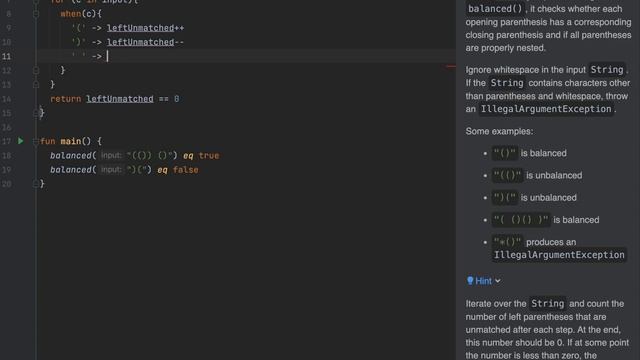Open the Hint link
Image resolution: width=640 pixels, height=360 pixels.
click(483, 281)
